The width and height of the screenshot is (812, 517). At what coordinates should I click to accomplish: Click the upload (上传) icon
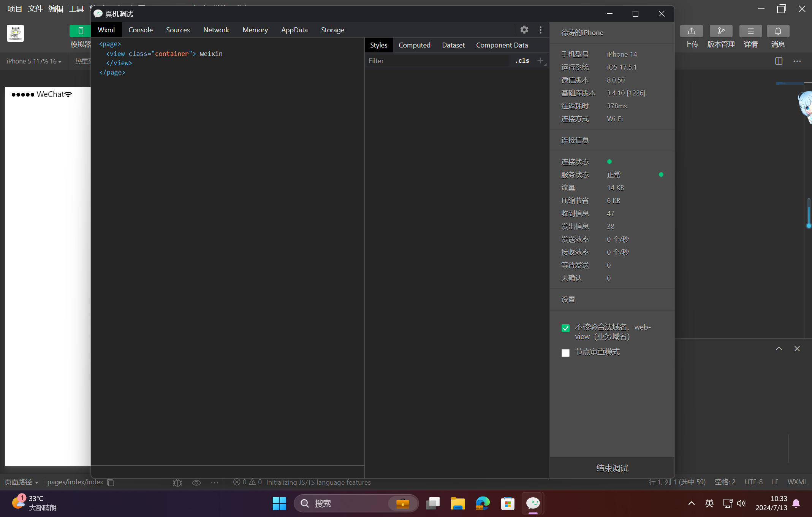691,31
